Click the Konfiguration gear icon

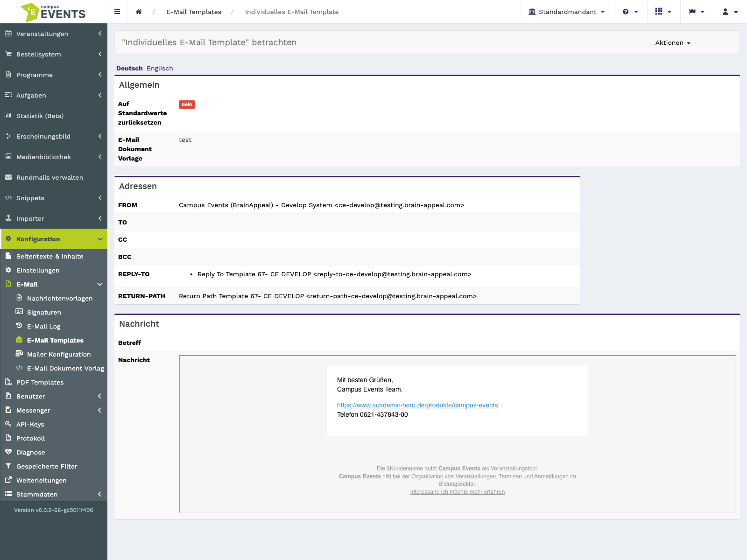click(8, 238)
